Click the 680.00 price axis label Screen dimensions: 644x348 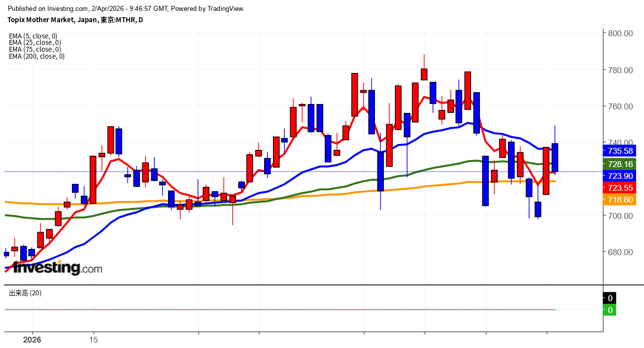pyautogui.click(x=620, y=252)
